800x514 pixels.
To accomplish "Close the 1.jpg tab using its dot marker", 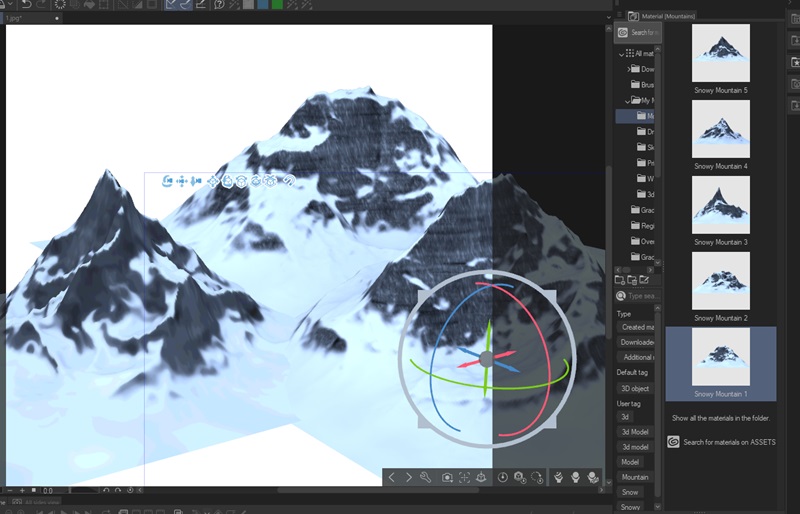I will coord(57,18).
